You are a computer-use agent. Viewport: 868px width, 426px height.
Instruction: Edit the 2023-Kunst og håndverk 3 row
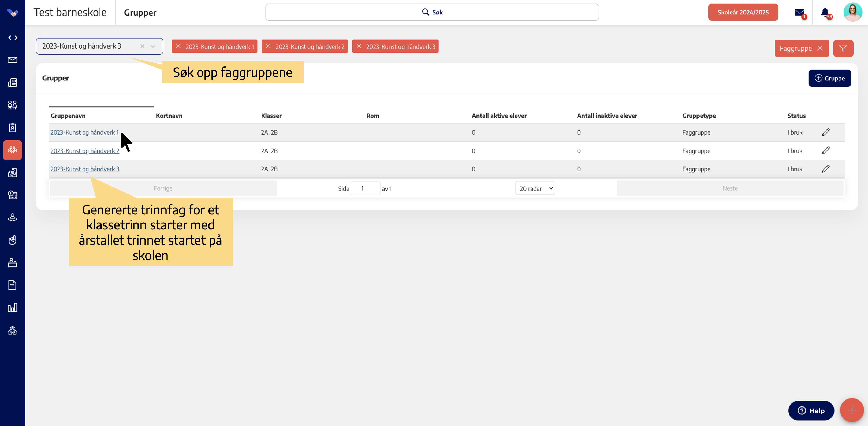tap(826, 169)
